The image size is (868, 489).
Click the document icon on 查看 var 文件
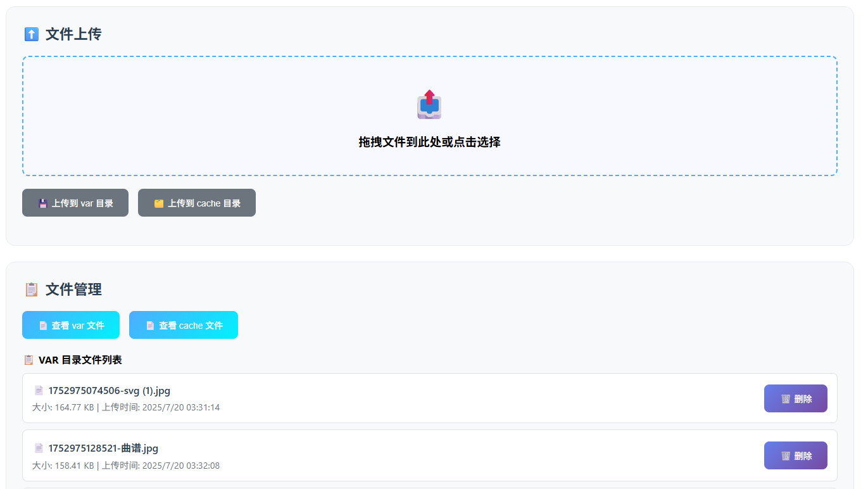[43, 326]
